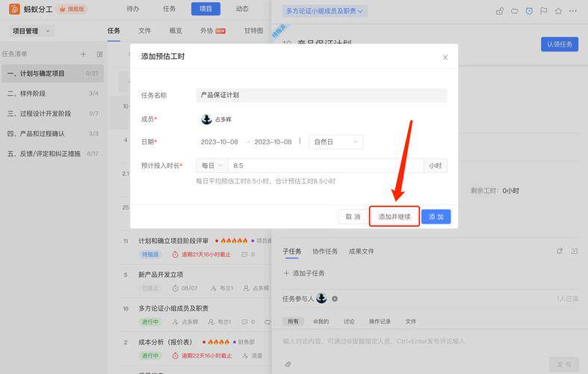Select 五、反馈/评定和纠正措施 in task list
This screenshot has height=374, width=588.
coord(53,153)
